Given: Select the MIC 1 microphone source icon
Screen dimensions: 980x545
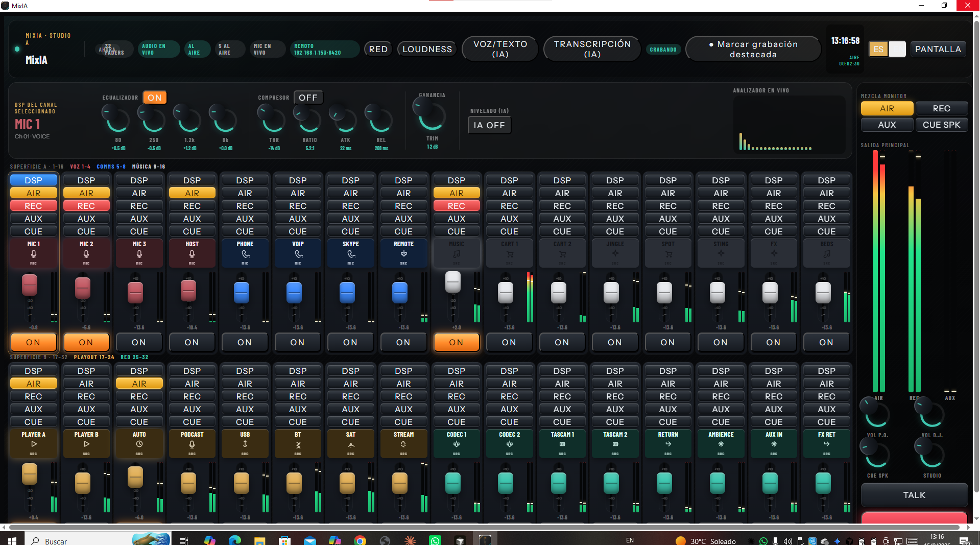Looking at the screenshot, I should [x=33, y=254].
